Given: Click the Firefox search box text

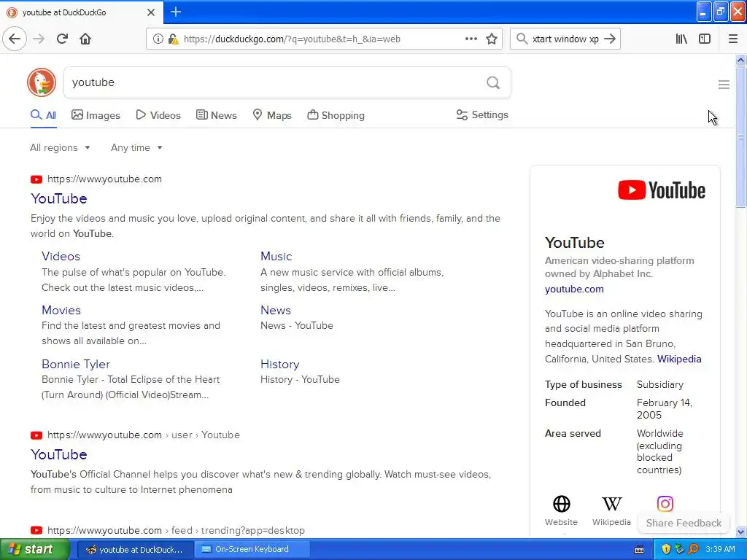Looking at the screenshot, I should point(565,39).
